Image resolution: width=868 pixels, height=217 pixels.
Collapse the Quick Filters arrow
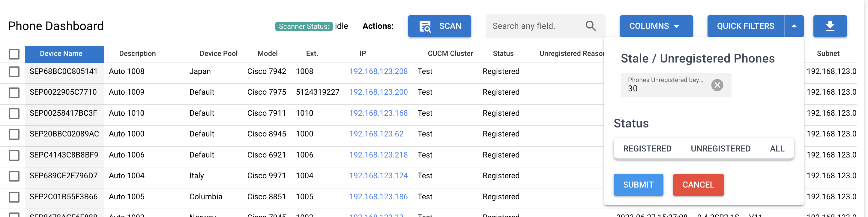click(794, 26)
